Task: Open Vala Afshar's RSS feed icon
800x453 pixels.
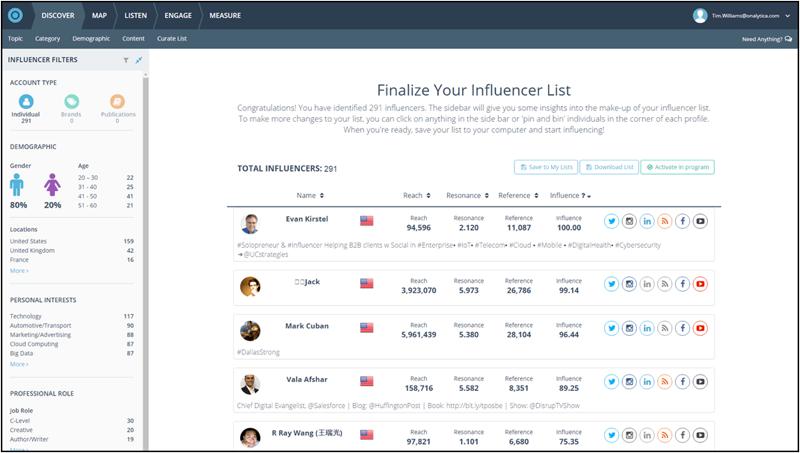Action: tap(664, 382)
